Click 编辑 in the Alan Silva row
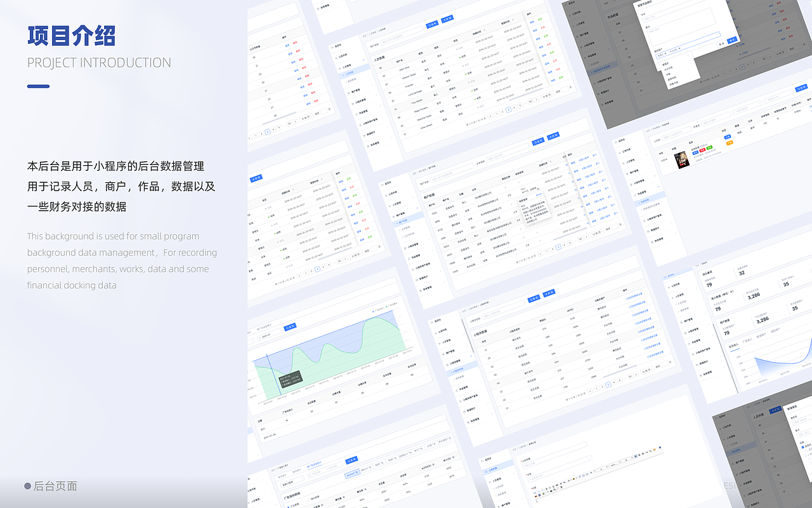Viewport: 812px width, 508px height. click(532, 22)
